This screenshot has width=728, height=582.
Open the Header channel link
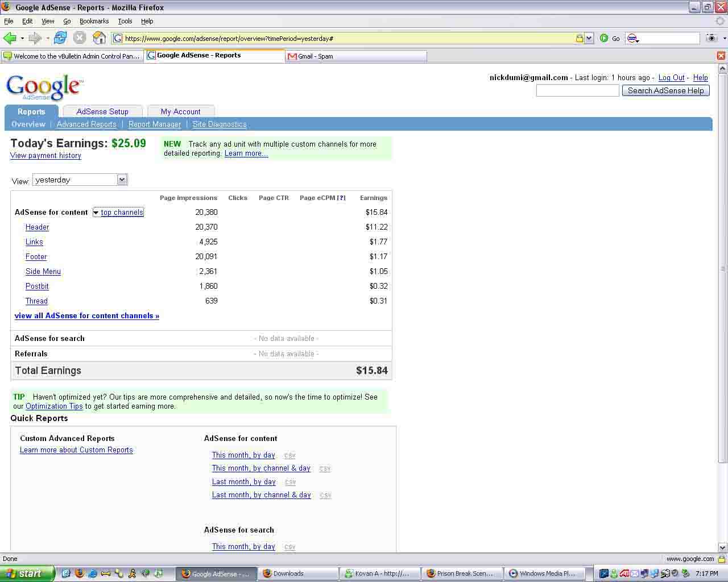click(37, 227)
